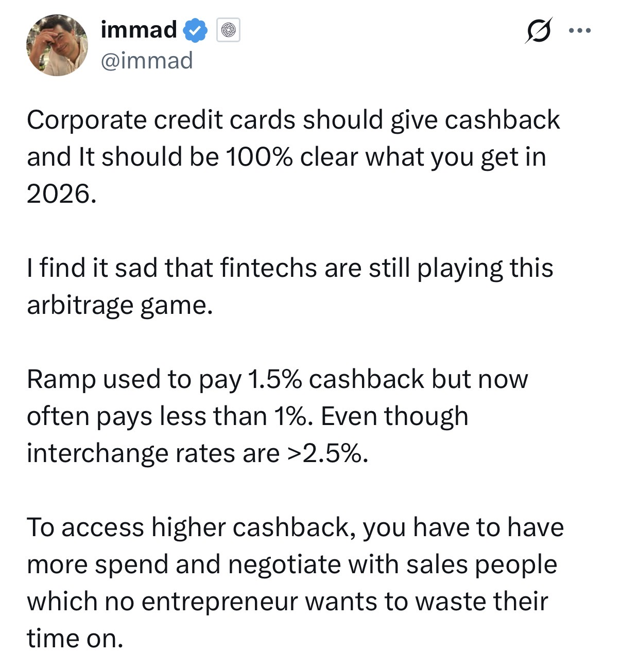Tap the Grok slashed-circle icon

(x=539, y=30)
